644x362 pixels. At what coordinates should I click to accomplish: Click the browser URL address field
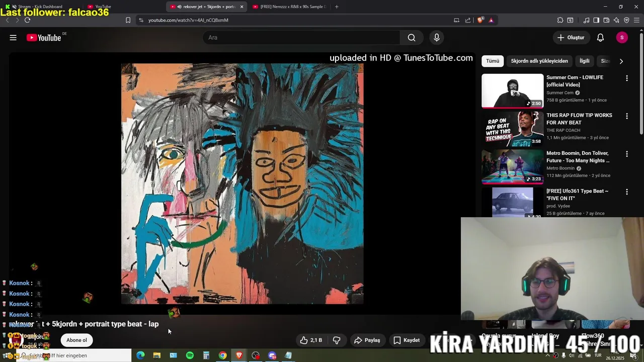[297, 20]
